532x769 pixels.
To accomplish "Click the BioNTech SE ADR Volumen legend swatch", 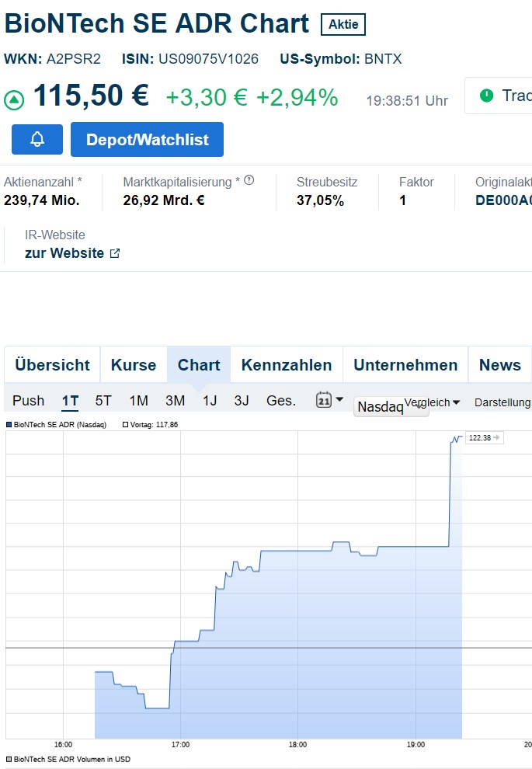I will [9, 759].
